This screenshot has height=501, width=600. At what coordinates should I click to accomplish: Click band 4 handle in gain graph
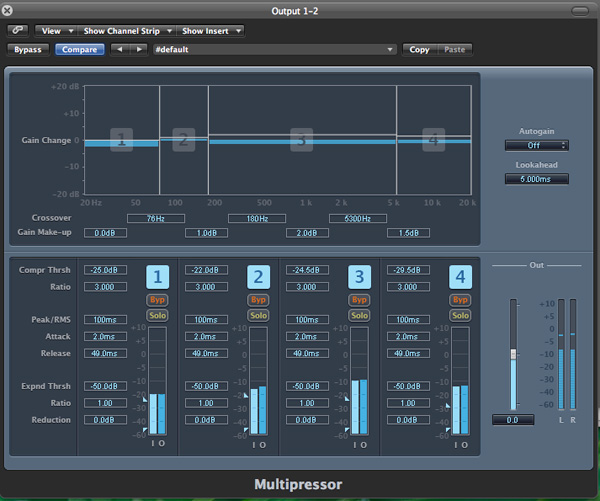[x=434, y=140]
